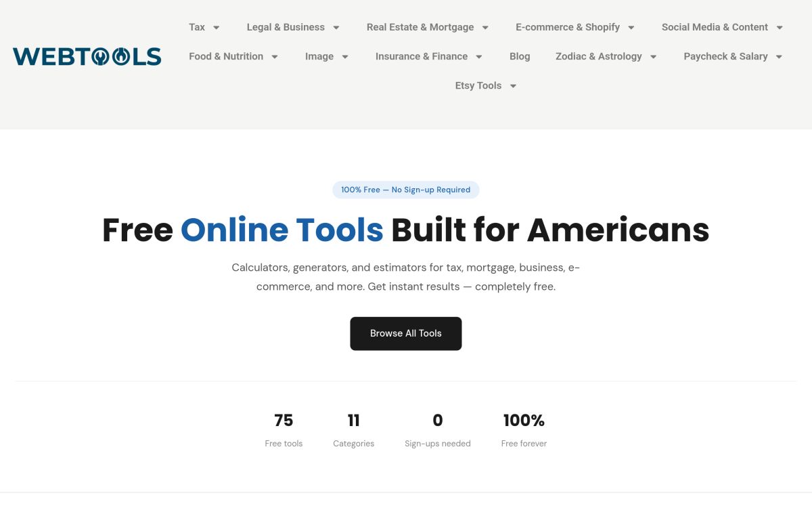Image resolution: width=812 pixels, height=508 pixels.
Task: Open the Legal & Business menu
Action: [286, 27]
